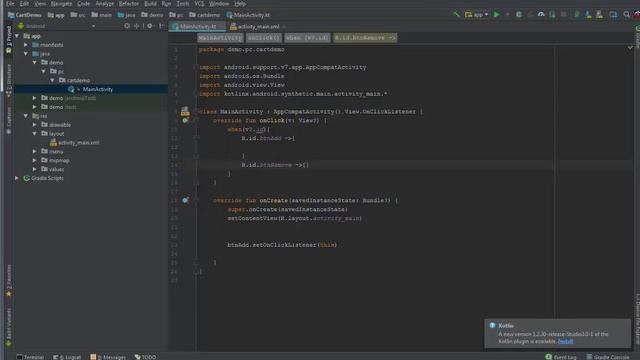Collapse the app module tree node
Image resolution: width=640 pixels, height=360 pixels.
(x=17, y=36)
